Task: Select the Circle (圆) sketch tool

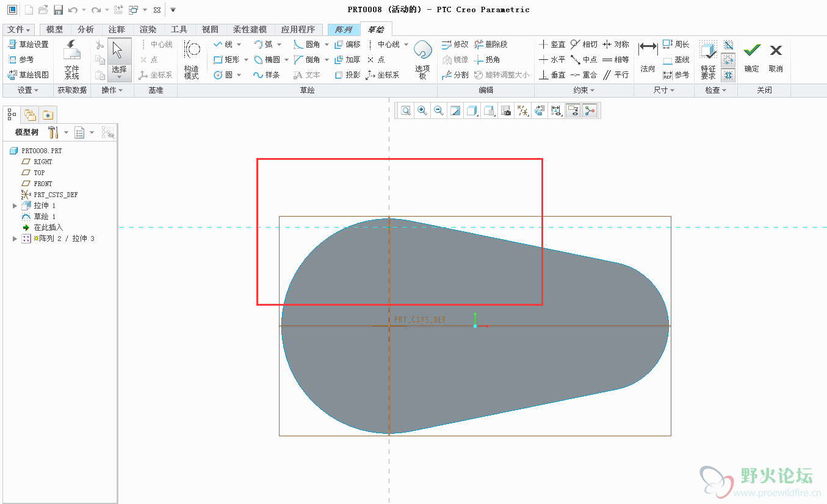Action: (223, 75)
